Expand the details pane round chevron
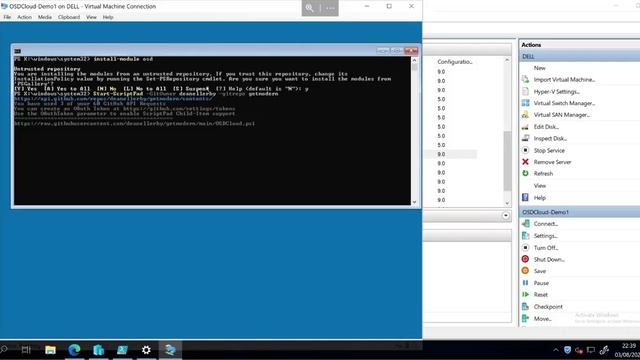Image resolution: width=640 pixels, height=360 pixels. [506, 216]
